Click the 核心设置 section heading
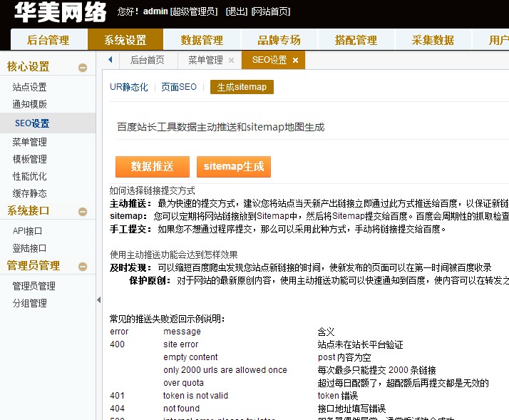The width and height of the screenshot is (509, 420). tap(29, 66)
